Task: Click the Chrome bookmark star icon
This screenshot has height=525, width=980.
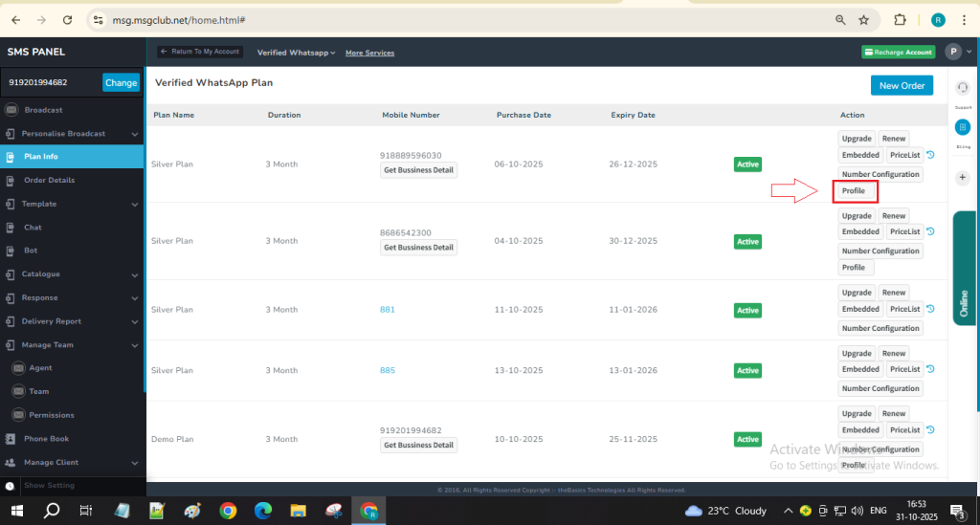Action: [863, 20]
